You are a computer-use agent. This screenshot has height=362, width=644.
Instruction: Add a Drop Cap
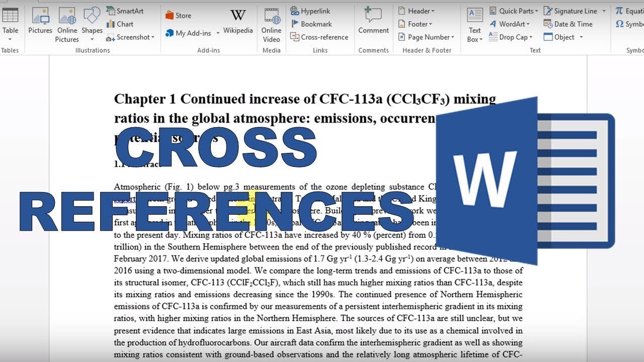510,37
